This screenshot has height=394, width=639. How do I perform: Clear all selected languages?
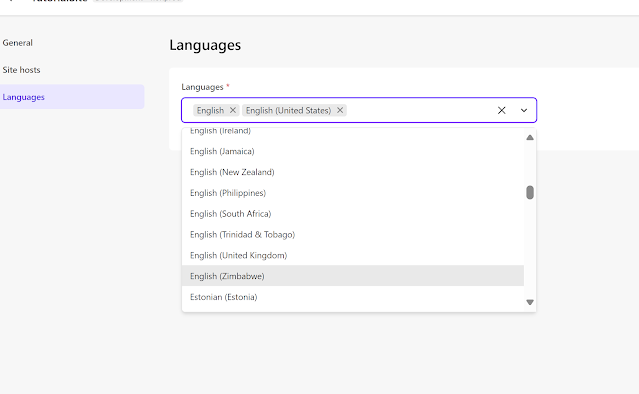tap(502, 110)
